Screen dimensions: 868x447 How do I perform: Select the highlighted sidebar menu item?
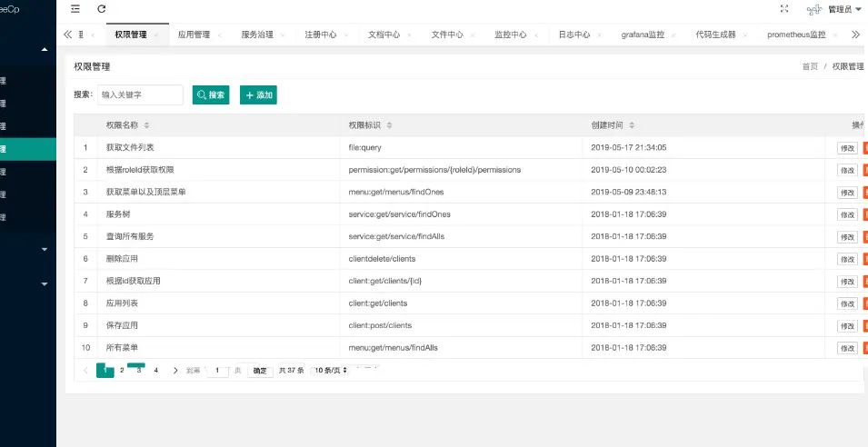point(27,149)
